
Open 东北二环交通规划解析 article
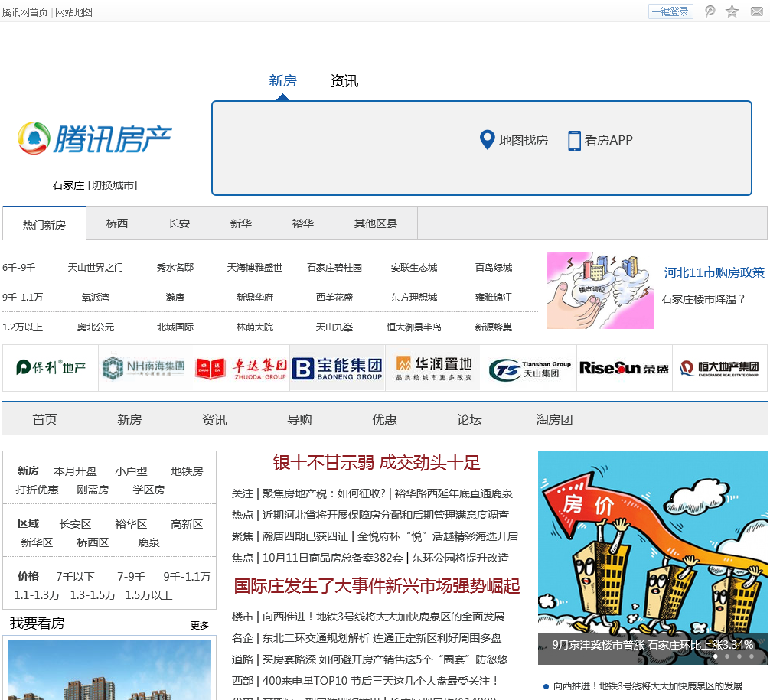[x=316, y=638]
